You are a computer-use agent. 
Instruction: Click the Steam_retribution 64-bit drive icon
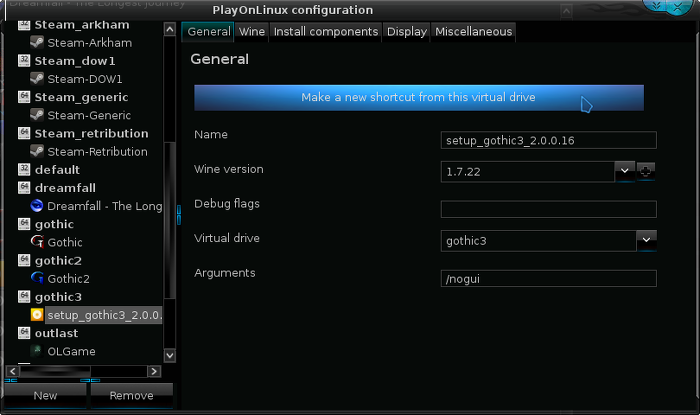pos(24,133)
